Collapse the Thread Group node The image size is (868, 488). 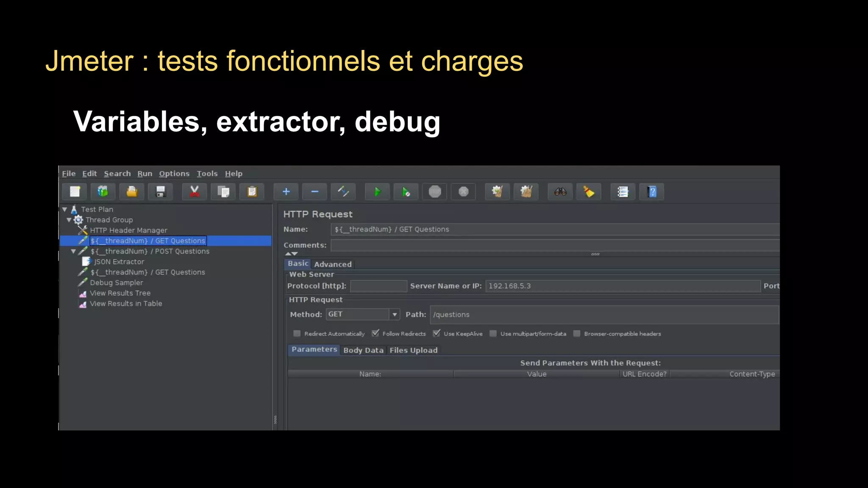coord(69,220)
